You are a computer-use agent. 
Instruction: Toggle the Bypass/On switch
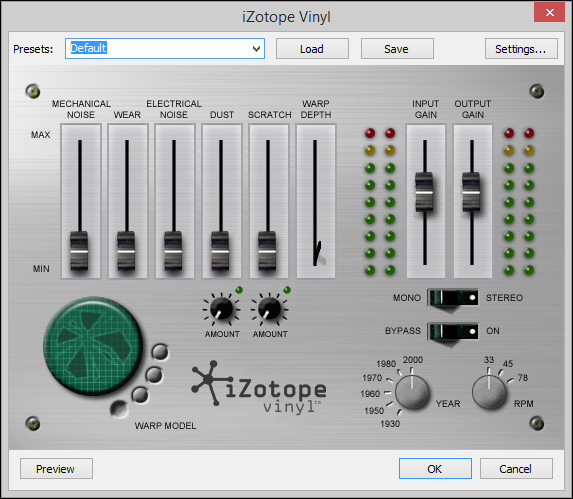[453, 332]
